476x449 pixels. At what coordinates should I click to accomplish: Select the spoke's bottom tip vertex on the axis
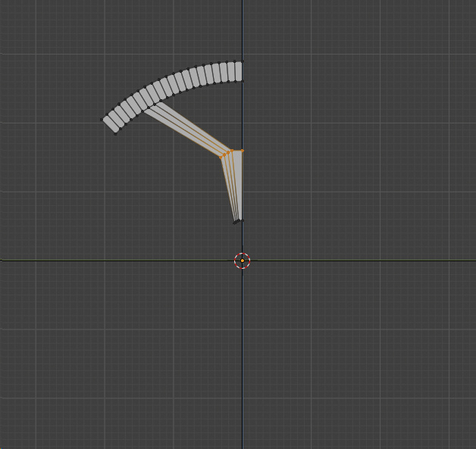click(x=243, y=220)
